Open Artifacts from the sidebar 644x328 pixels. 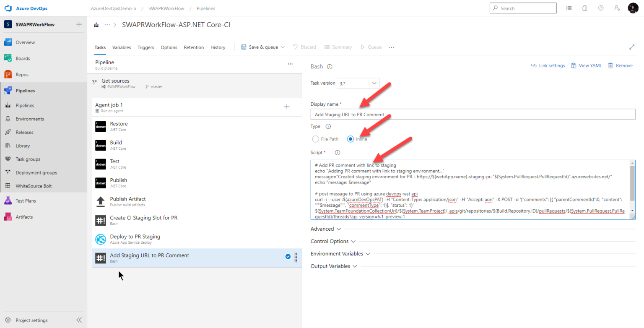[x=24, y=217]
